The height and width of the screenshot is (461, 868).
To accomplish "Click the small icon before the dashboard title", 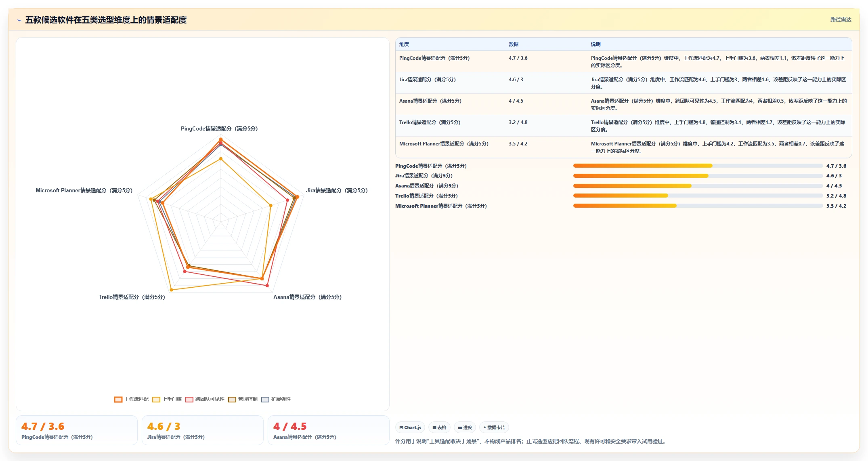I will coord(19,20).
